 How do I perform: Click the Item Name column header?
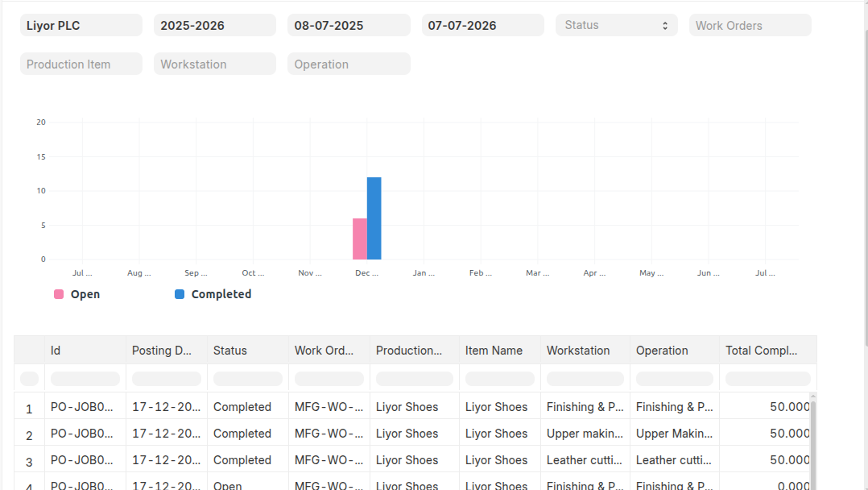click(x=499, y=351)
